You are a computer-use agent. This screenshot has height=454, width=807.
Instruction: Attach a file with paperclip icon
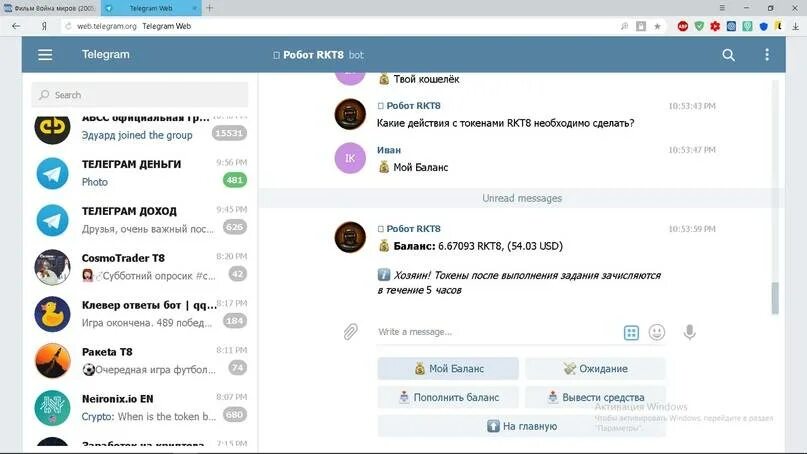350,332
